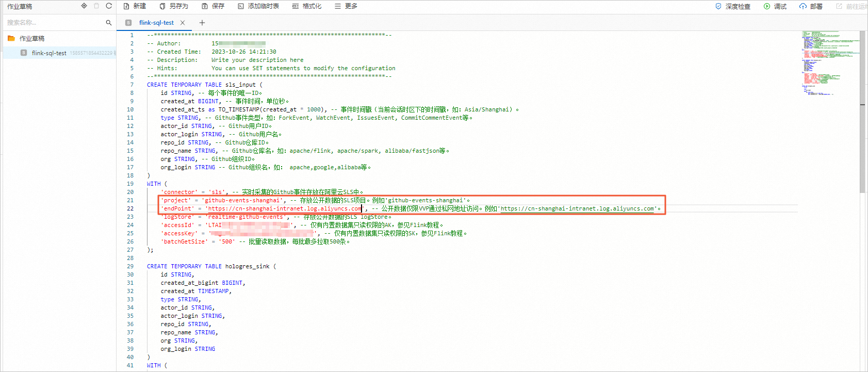Click the WITH keyword on line 41
This screenshot has width=868, height=372.
(154, 365)
